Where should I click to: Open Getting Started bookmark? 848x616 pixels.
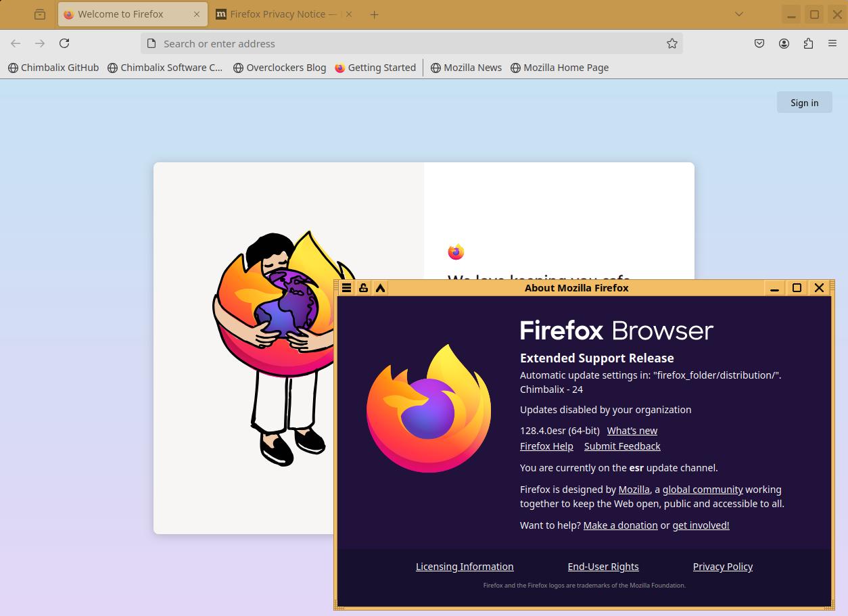(x=375, y=68)
